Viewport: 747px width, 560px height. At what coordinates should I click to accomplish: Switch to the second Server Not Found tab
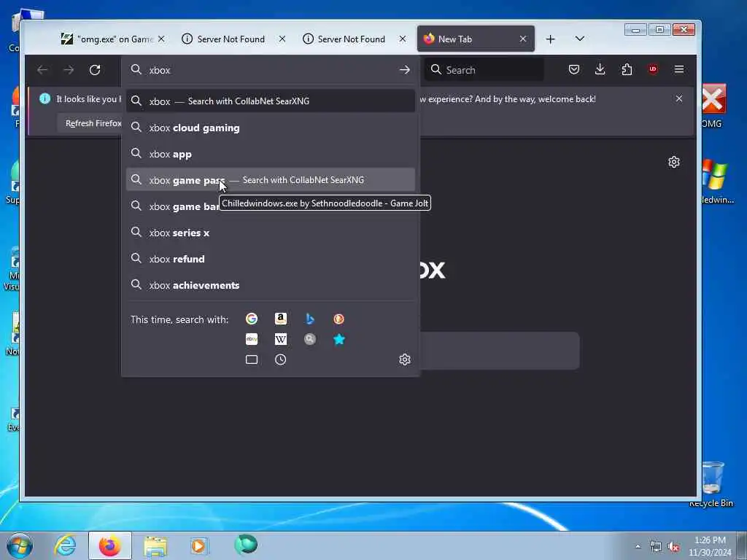tap(355, 39)
